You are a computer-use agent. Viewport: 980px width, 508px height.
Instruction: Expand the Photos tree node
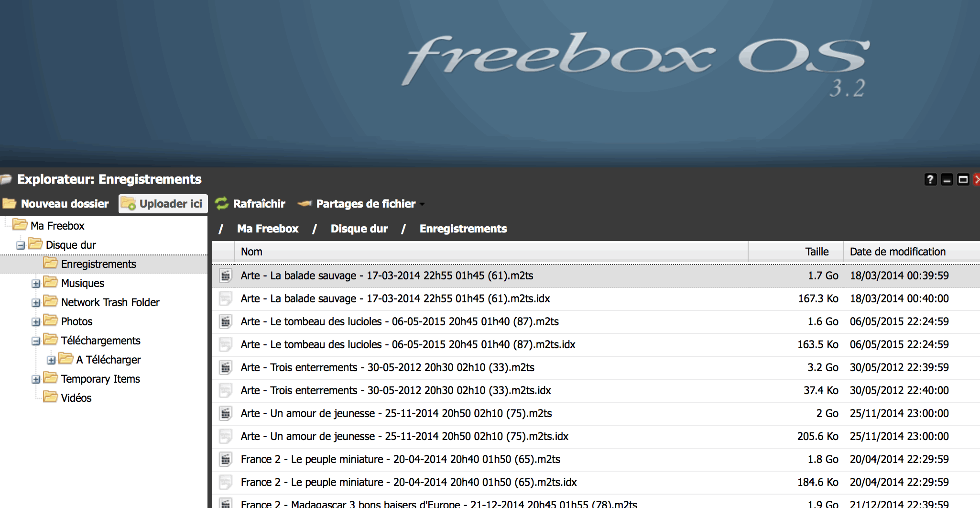point(36,322)
